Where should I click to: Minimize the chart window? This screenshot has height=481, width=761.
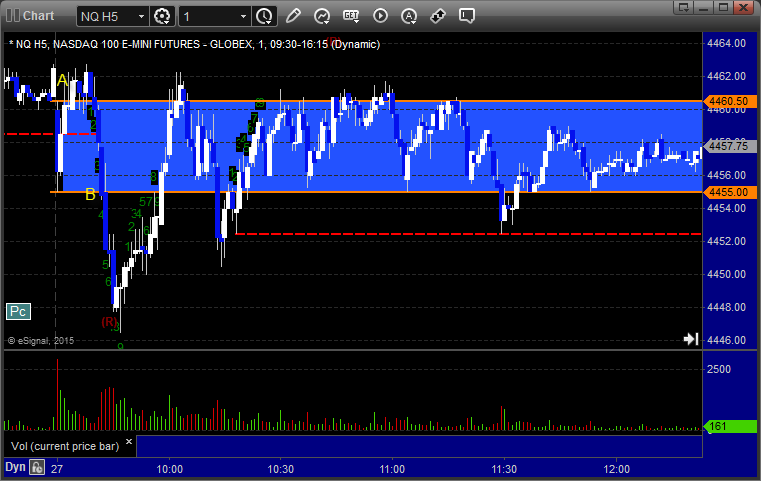[x=704, y=7]
